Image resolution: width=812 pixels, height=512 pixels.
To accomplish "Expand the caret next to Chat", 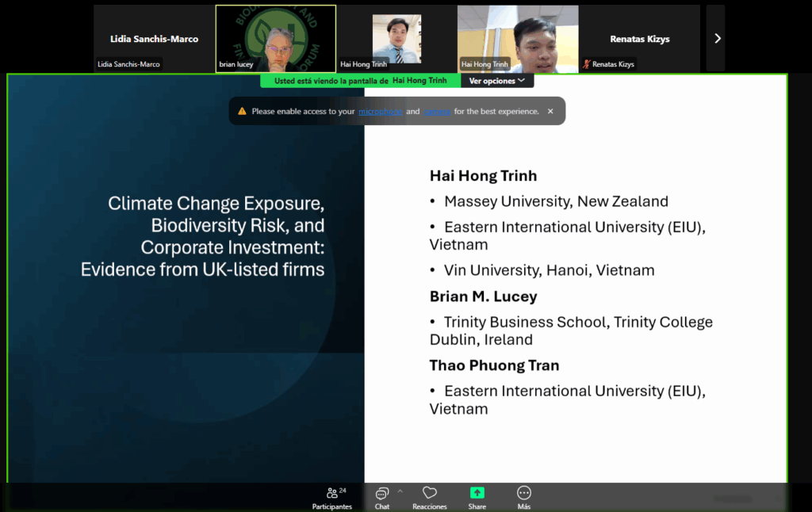I will 400,491.
